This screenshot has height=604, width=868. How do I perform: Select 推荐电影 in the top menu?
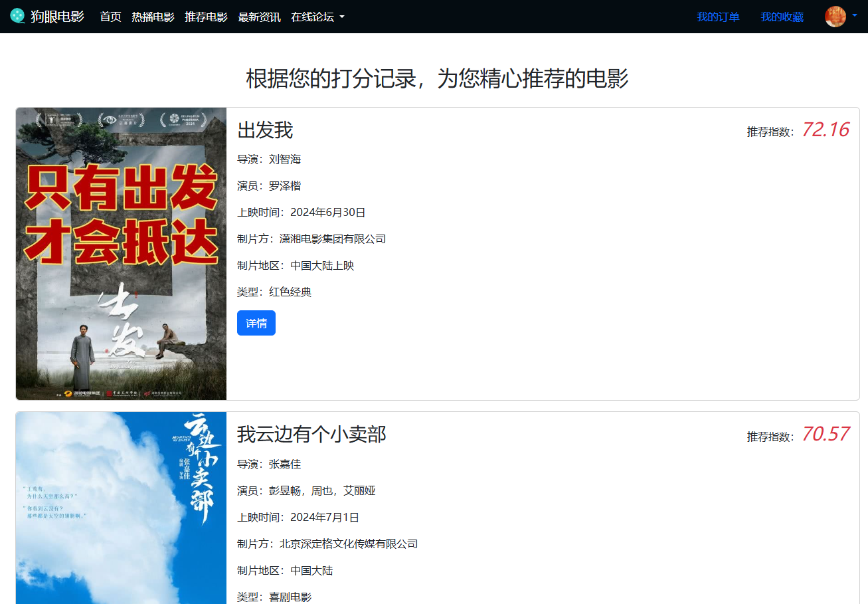[207, 17]
